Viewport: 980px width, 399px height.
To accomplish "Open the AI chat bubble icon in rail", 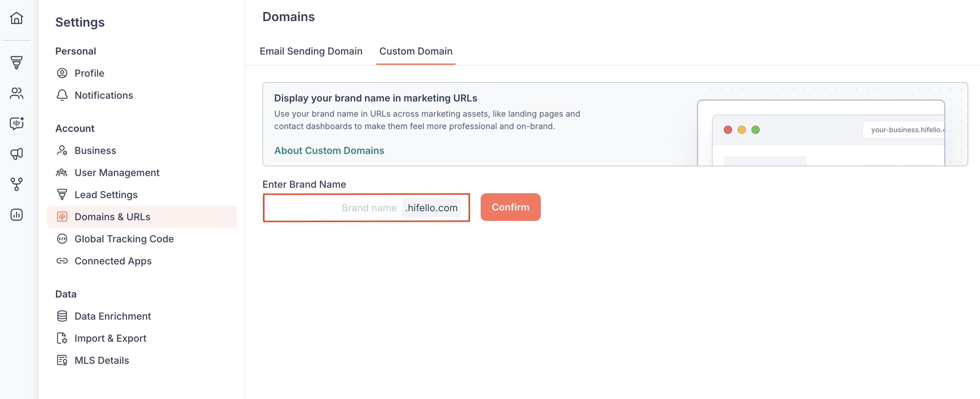I will [16, 123].
